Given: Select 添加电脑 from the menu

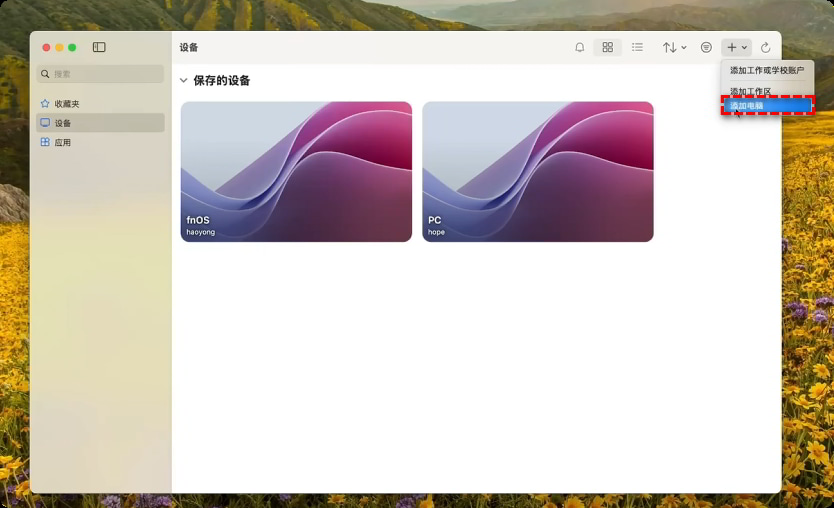Looking at the screenshot, I should pos(767,106).
